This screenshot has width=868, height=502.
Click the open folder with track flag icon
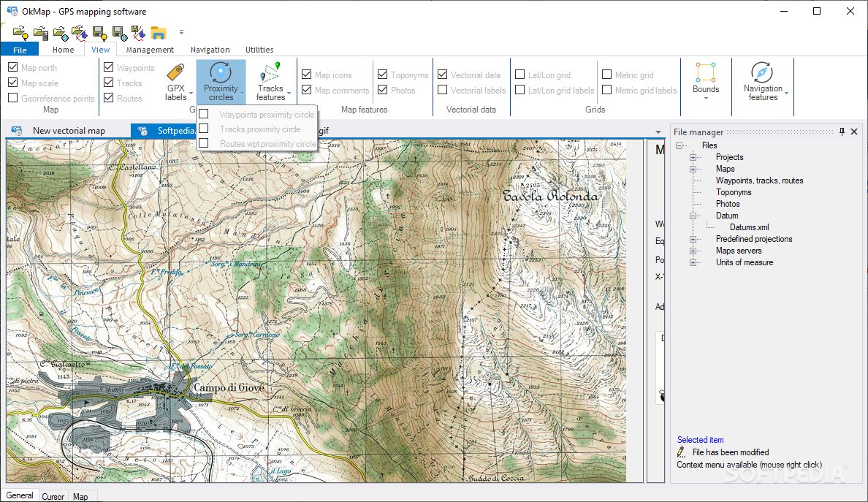tap(80, 33)
